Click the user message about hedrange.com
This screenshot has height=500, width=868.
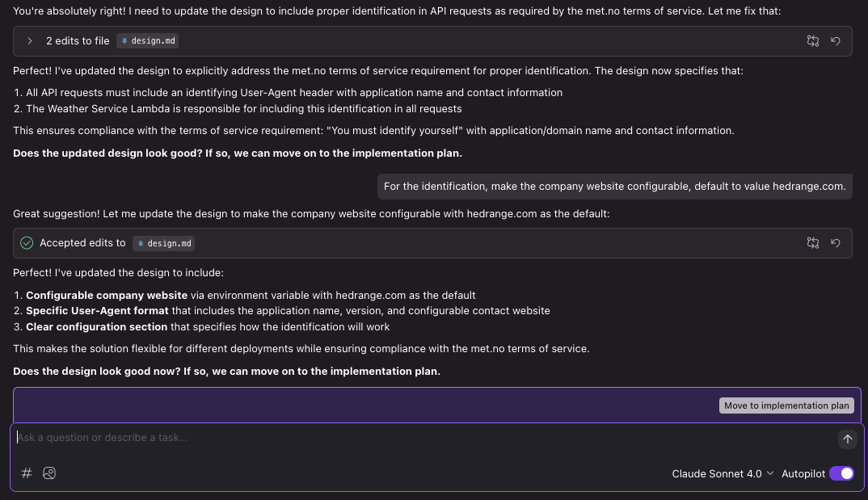point(614,187)
